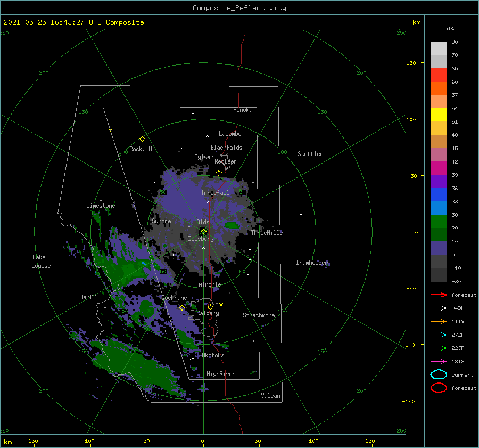Viewport: 479px width, 448px height.
Task: Click the white 04DK arrow icon
Action: [x=439, y=308]
